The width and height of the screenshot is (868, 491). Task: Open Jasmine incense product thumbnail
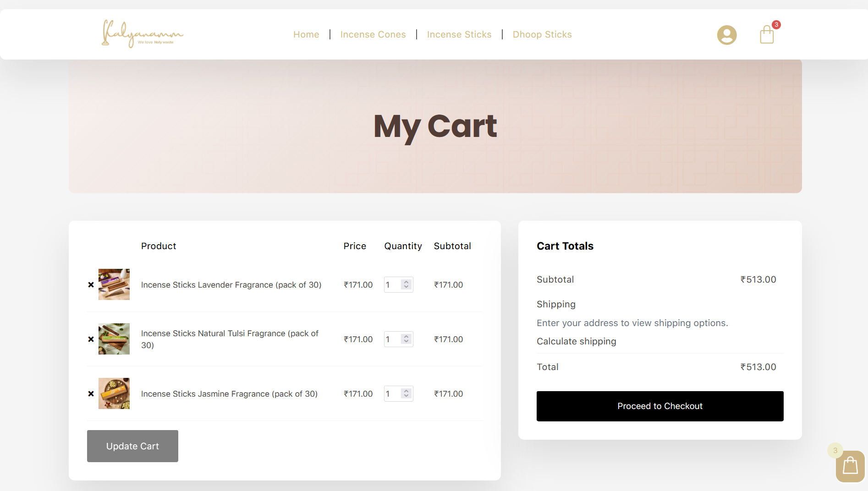click(x=114, y=393)
